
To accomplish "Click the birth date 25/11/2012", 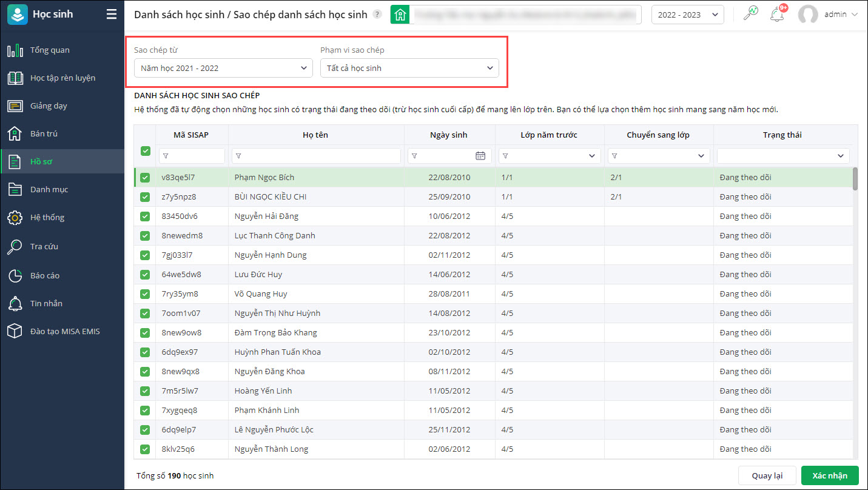I will coord(449,430).
